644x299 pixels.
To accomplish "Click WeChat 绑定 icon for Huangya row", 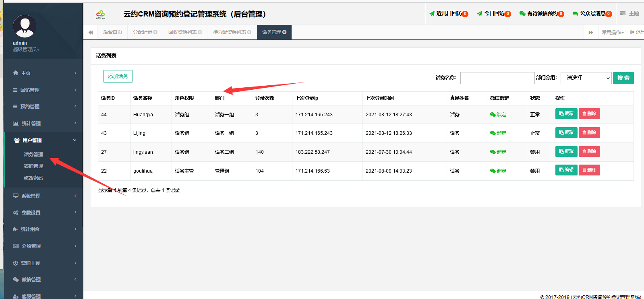I will click(493, 115).
